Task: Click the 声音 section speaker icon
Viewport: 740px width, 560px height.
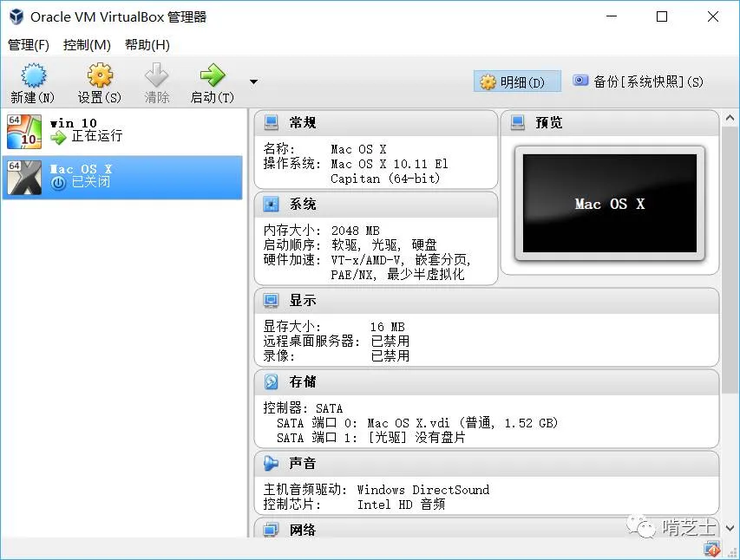Action: pyautogui.click(x=272, y=463)
